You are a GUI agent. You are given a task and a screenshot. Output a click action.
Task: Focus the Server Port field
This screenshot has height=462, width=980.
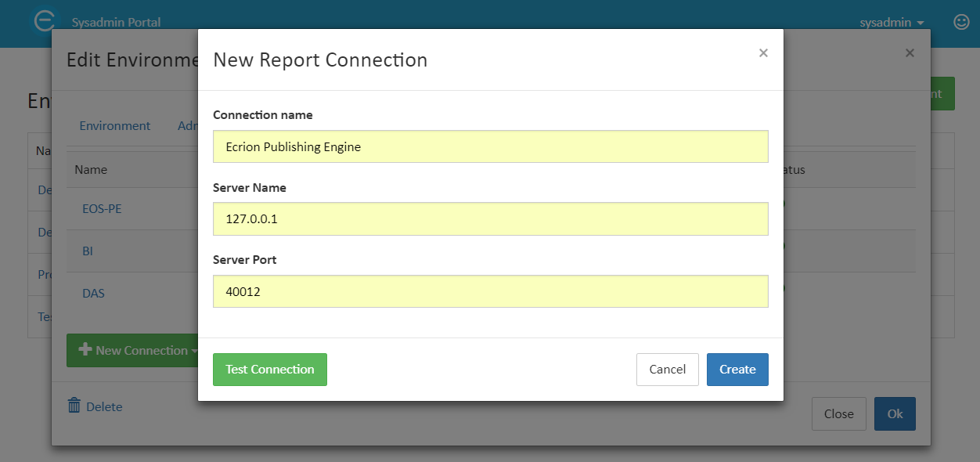(x=491, y=291)
